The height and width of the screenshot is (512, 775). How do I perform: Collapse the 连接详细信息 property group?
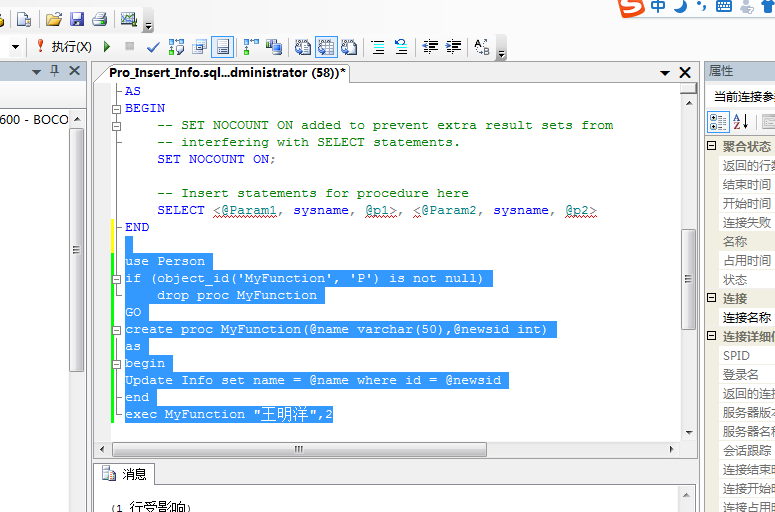[x=711, y=336]
